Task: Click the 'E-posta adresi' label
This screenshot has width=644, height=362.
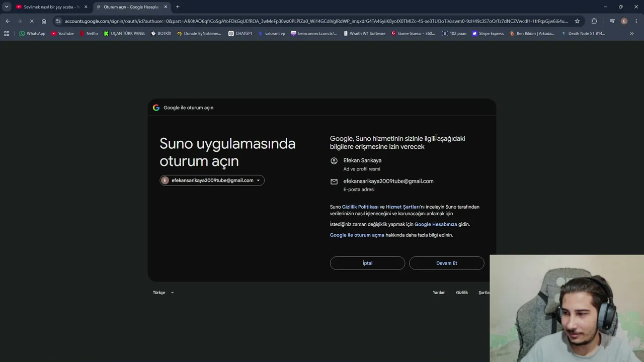Action: click(x=359, y=190)
